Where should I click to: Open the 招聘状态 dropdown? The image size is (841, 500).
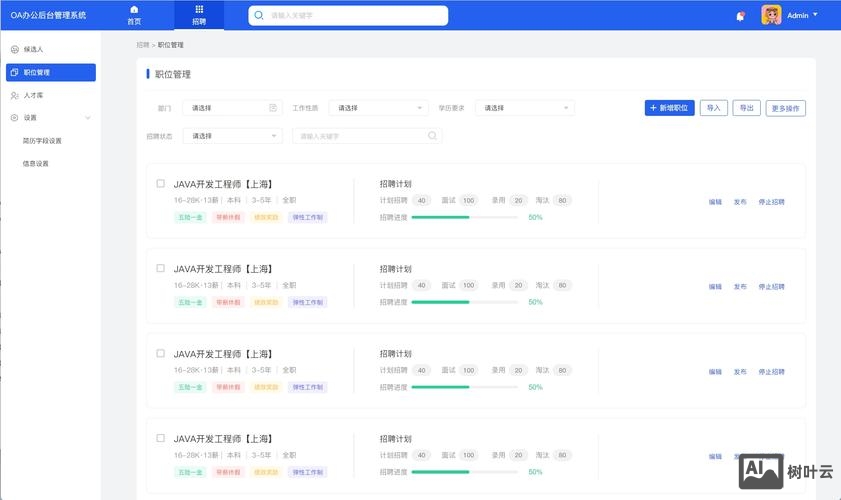[232, 136]
